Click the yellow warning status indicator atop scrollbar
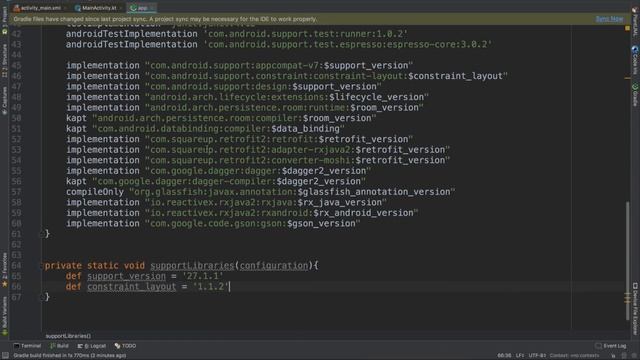Image resolution: width=640 pixels, height=360 pixels. [x=627, y=28]
